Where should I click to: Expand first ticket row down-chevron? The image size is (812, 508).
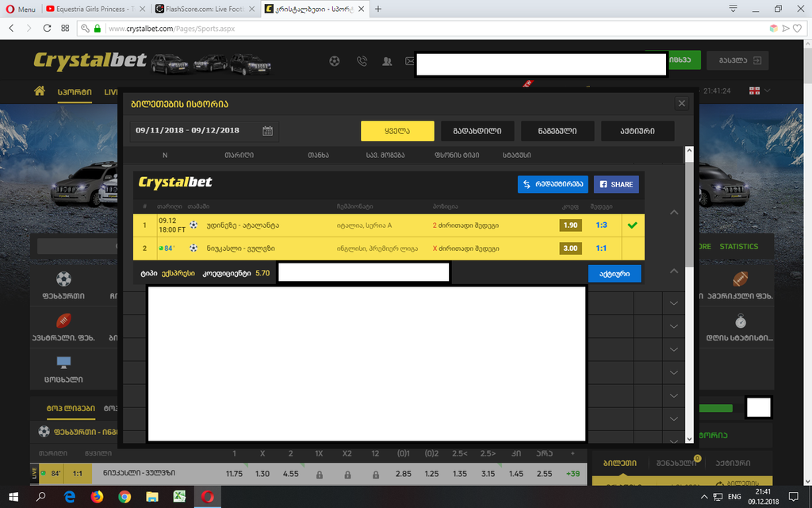pos(674,302)
